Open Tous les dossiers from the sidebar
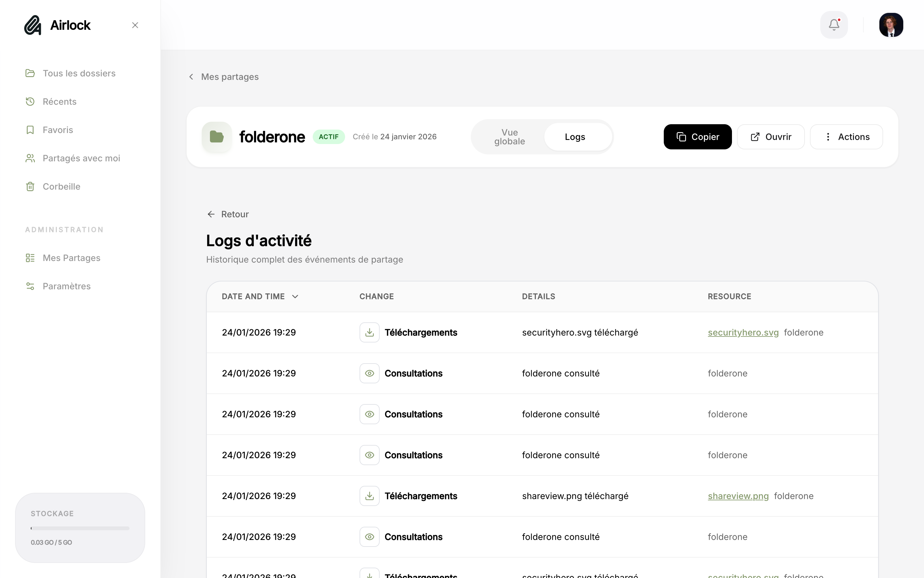This screenshot has width=924, height=578. (79, 73)
